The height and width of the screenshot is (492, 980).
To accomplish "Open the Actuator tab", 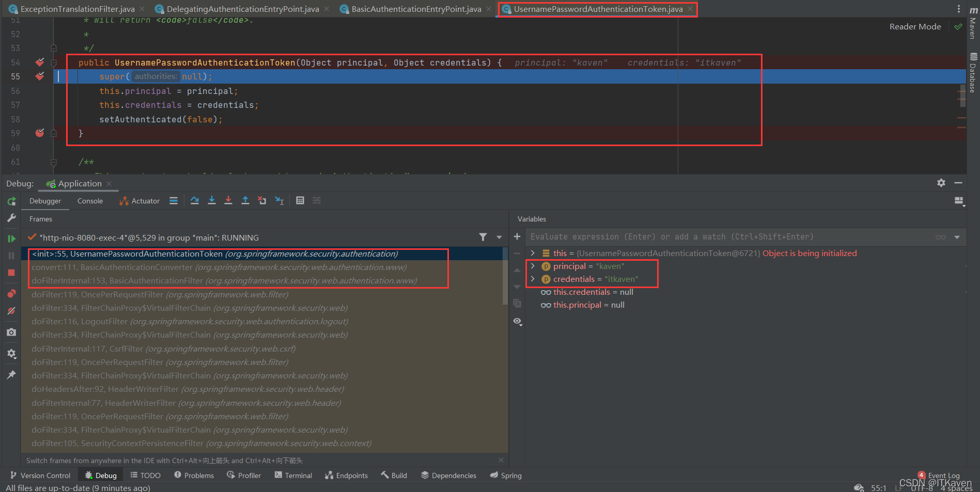I will [139, 201].
